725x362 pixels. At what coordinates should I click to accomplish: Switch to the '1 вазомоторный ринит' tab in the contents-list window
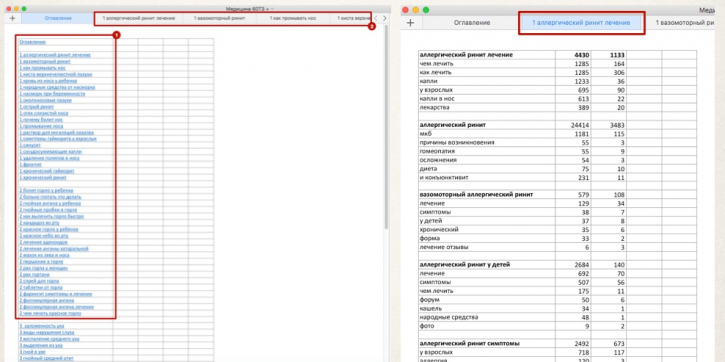coord(219,18)
